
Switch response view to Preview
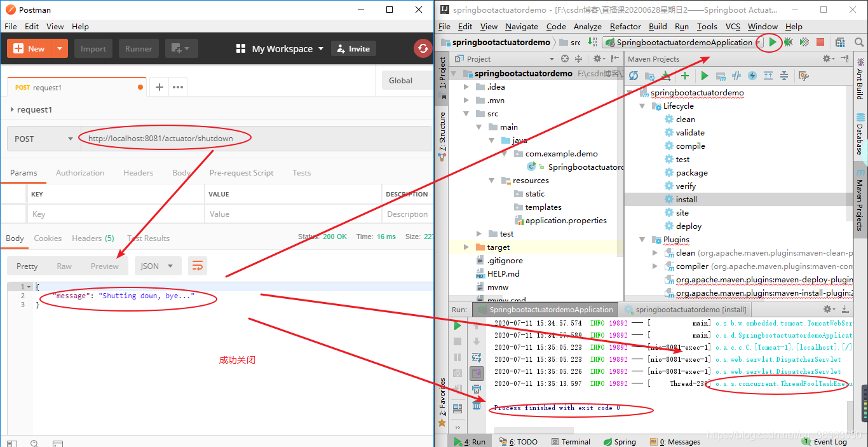tap(105, 266)
